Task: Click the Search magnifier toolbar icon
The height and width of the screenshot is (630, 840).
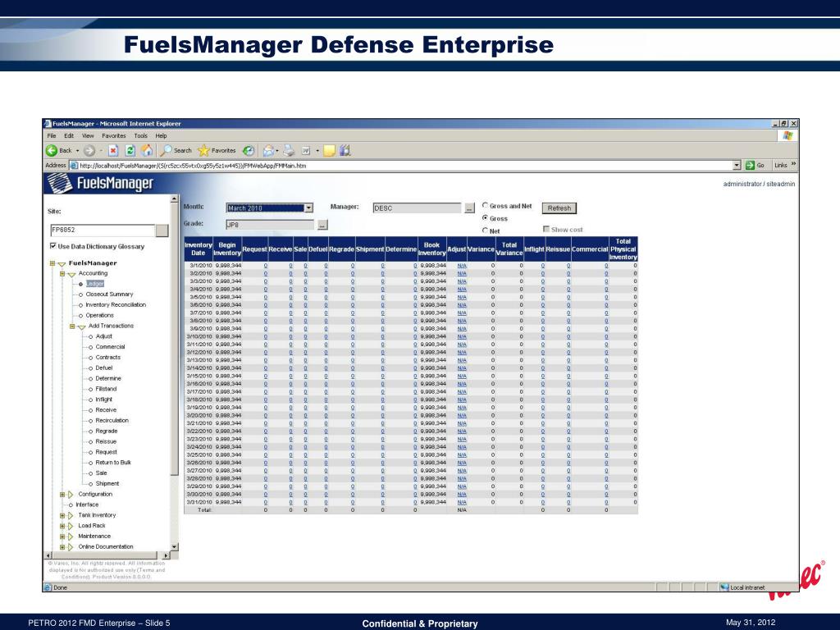Action: (166, 151)
